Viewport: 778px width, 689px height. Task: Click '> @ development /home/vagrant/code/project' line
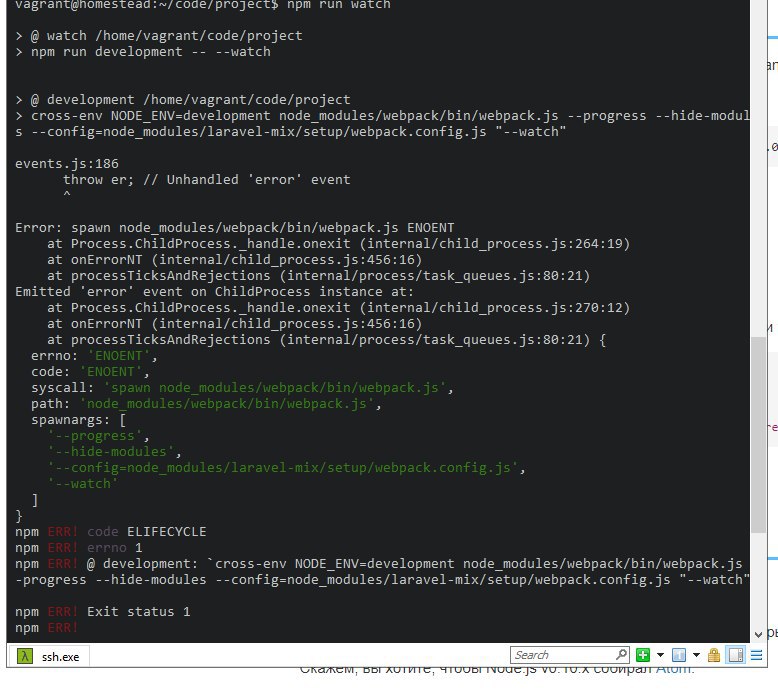pos(183,100)
